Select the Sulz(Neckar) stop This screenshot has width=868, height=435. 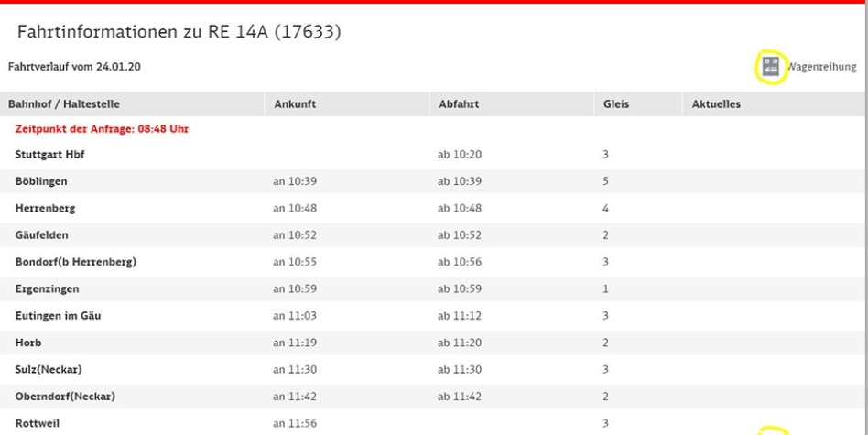pos(49,370)
